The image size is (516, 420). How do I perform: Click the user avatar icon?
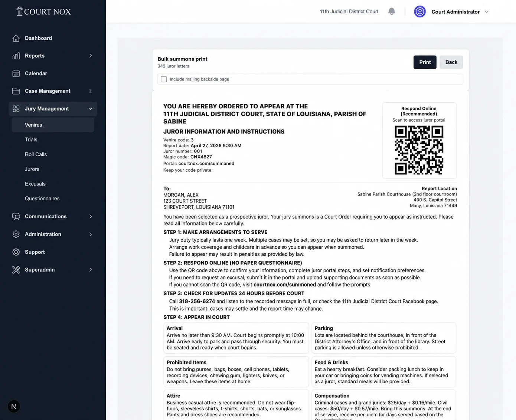420,12
